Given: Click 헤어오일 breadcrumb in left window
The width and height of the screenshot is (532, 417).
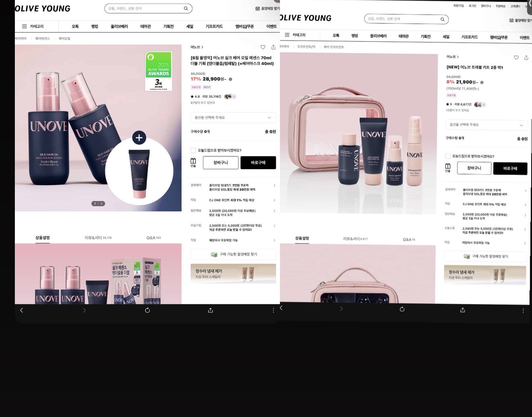Looking at the screenshot, I should point(64,38).
